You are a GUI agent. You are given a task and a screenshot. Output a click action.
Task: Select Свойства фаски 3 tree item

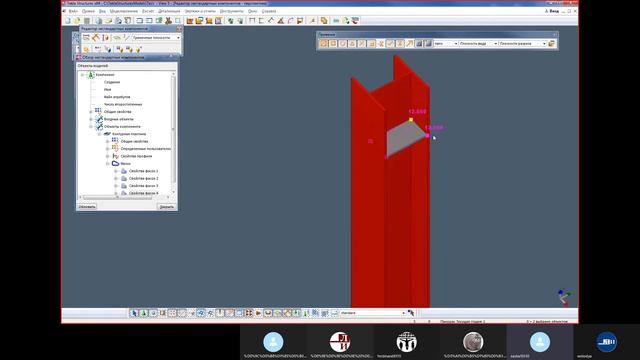143,186
